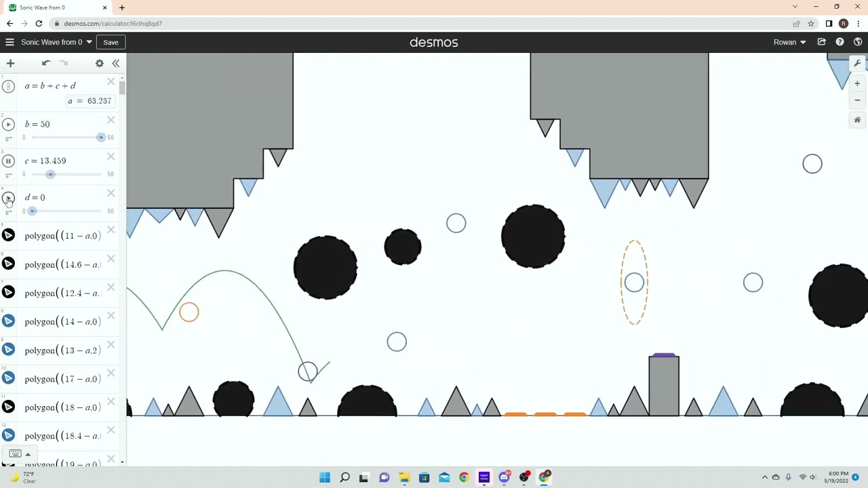Open the language globe icon

pos(858,42)
